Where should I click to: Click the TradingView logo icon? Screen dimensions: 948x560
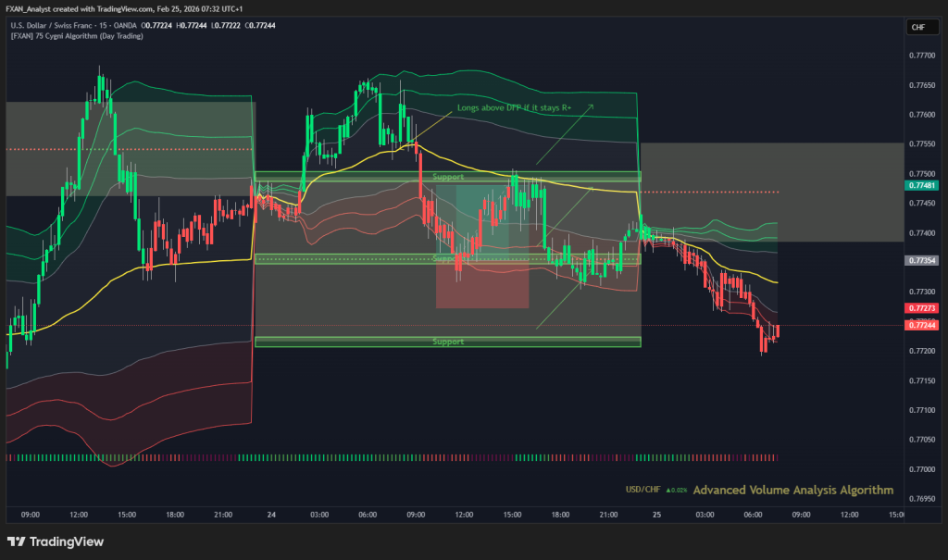pyautogui.click(x=16, y=541)
